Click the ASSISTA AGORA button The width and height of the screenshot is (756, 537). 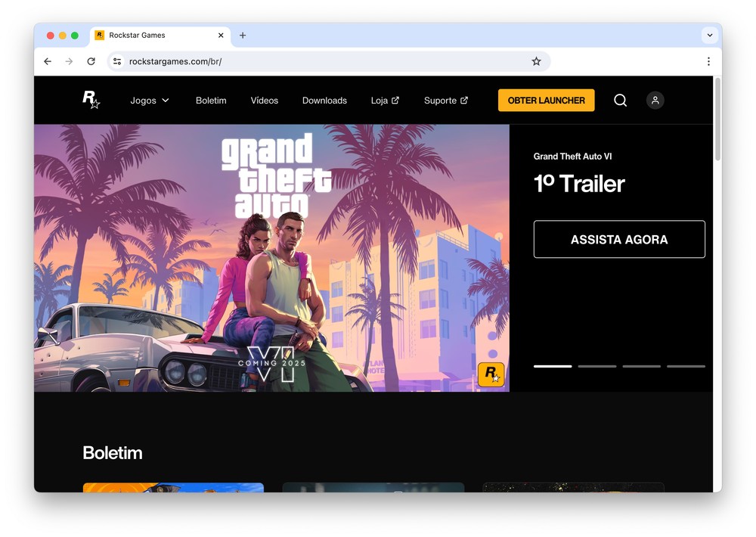tap(619, 239)
